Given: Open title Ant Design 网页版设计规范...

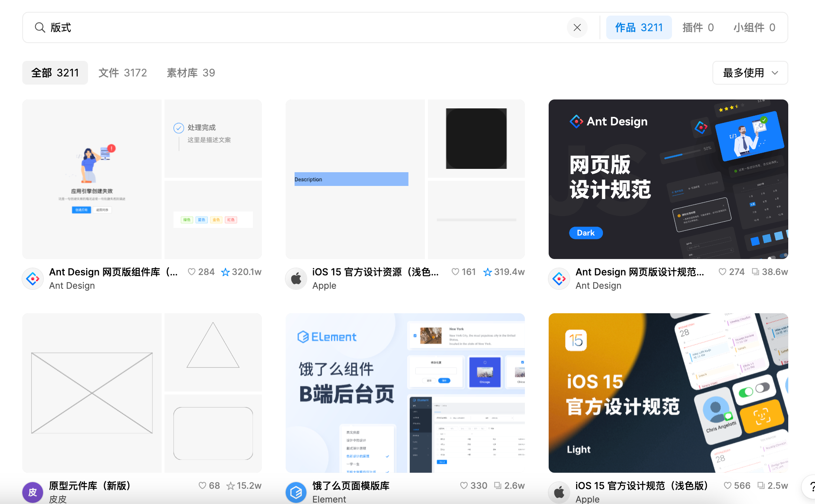Looking at the screenshot, I should (640, 272).
